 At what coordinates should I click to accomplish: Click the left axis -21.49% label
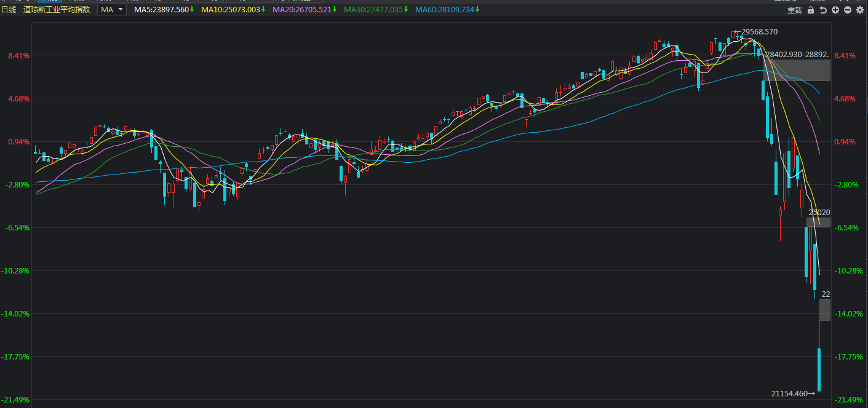[x=15, y=400]
